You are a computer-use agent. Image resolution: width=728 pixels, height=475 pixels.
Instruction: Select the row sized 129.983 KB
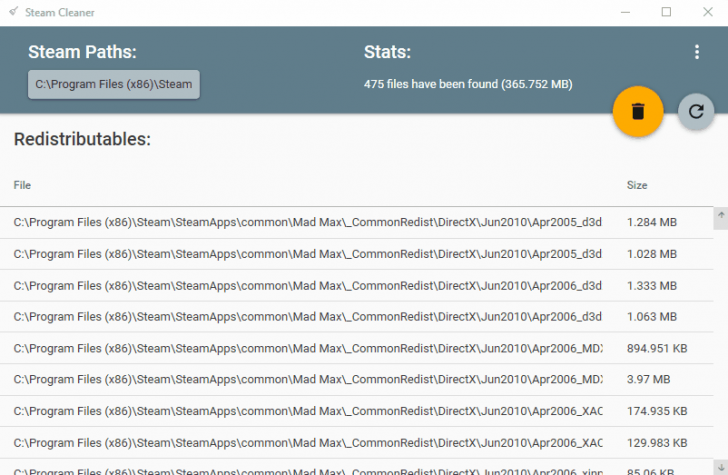357,443
